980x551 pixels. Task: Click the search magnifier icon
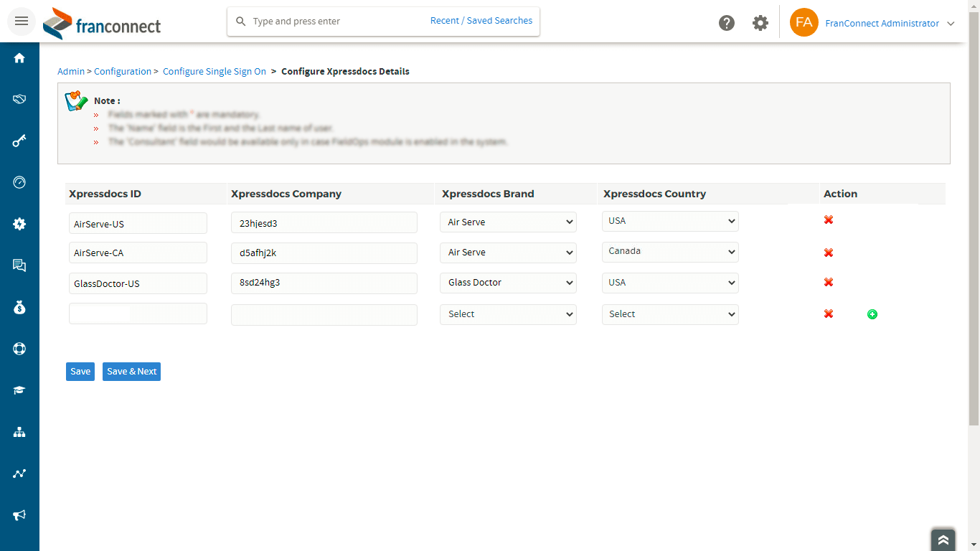(x=241, y=22)
